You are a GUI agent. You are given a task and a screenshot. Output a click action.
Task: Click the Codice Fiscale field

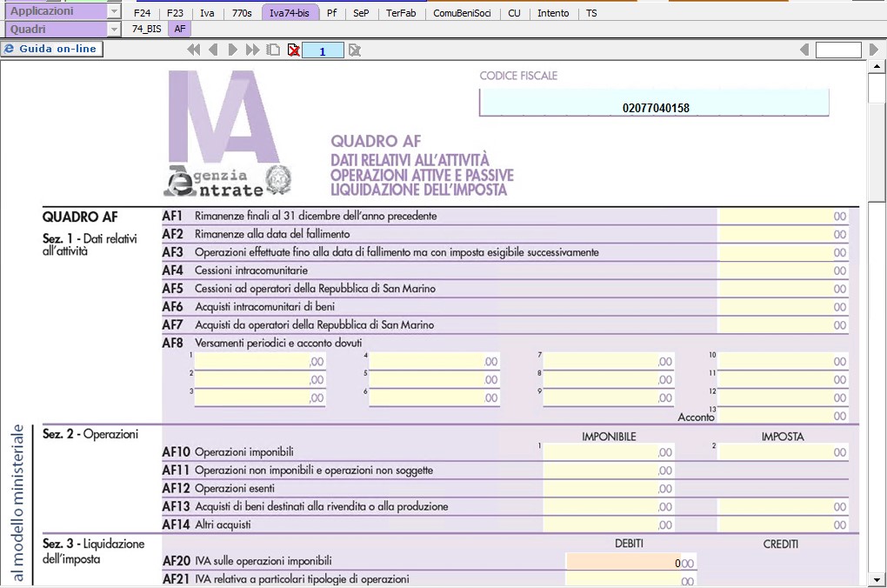654,103
